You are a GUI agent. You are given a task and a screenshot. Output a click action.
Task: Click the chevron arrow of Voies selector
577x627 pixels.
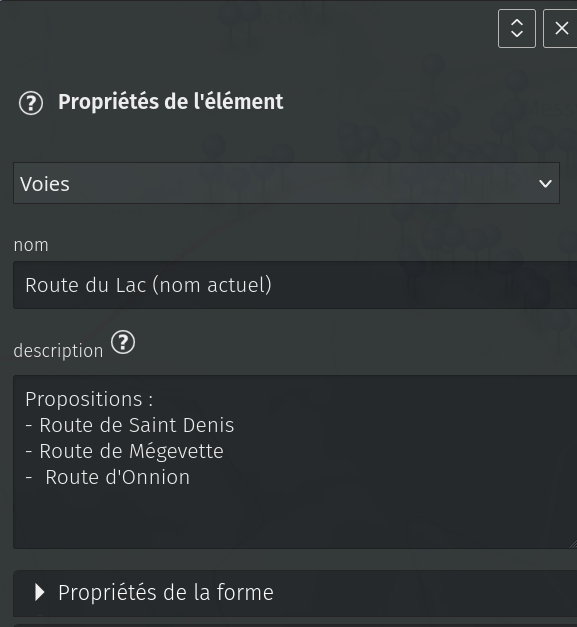click(x=545, y=184)
